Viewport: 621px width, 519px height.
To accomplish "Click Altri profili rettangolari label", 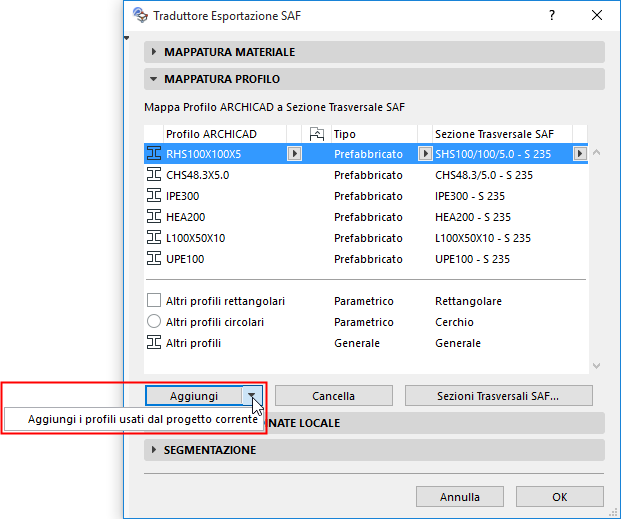I will (x=225, y=301).
